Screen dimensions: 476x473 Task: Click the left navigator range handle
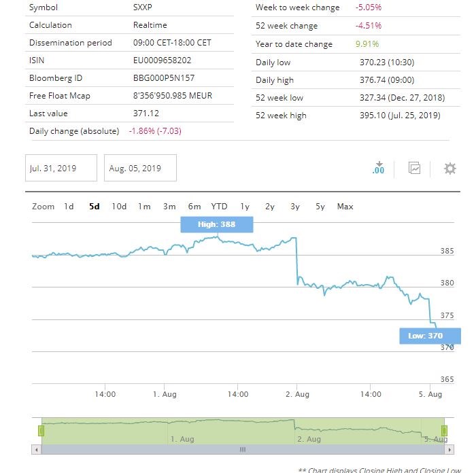click(41, 430)
